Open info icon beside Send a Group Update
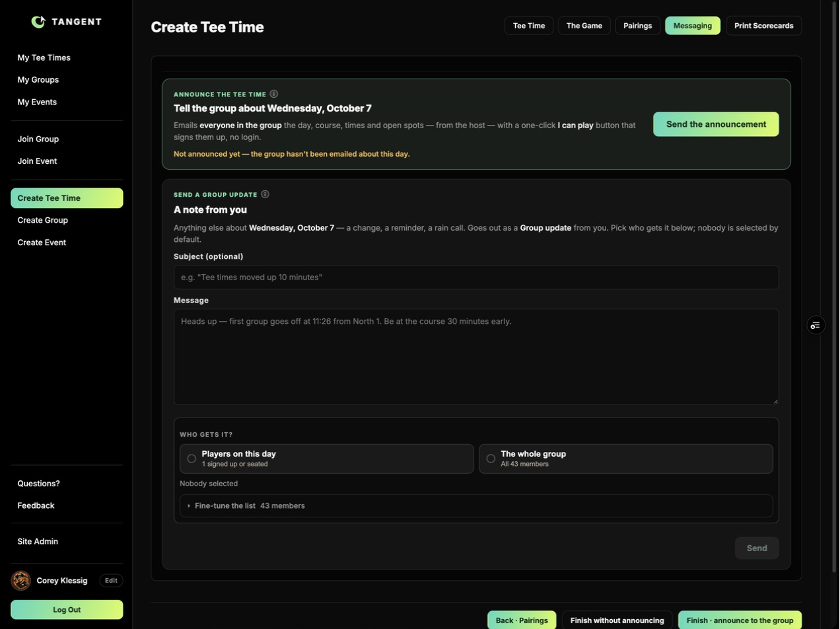This screenshot has height=629, width=840. pyautogui.click(x=265, y=194)
